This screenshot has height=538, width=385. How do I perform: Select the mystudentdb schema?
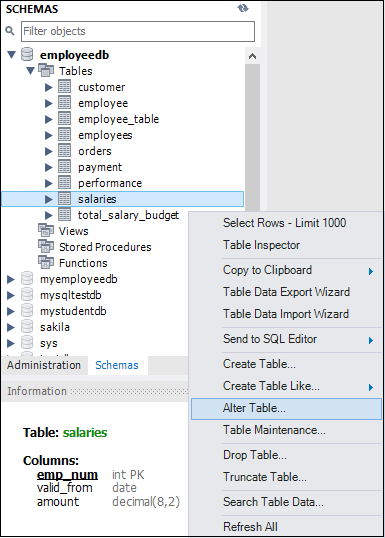(x=73, y=311)
